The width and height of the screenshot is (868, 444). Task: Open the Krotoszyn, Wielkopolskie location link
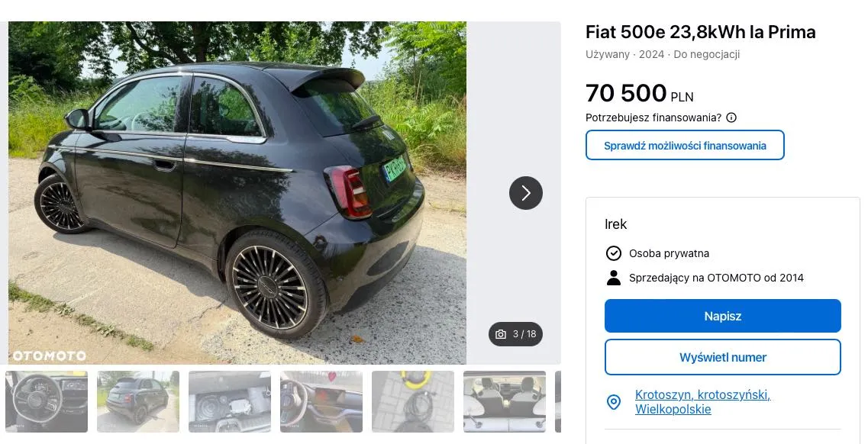pos(702,402)
